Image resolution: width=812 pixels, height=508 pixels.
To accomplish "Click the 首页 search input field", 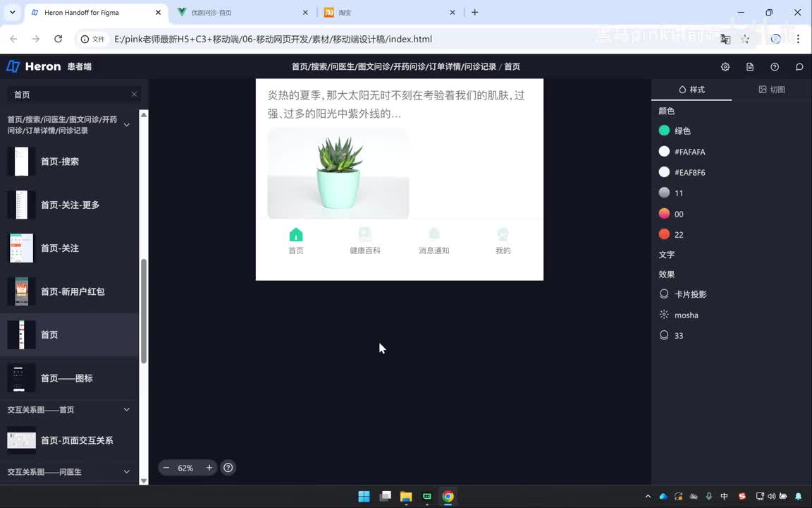I will pos(73,95).
